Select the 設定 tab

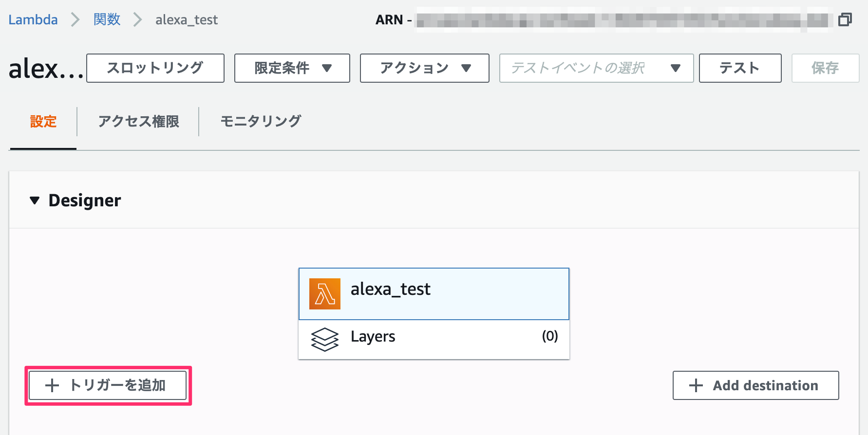43,121
